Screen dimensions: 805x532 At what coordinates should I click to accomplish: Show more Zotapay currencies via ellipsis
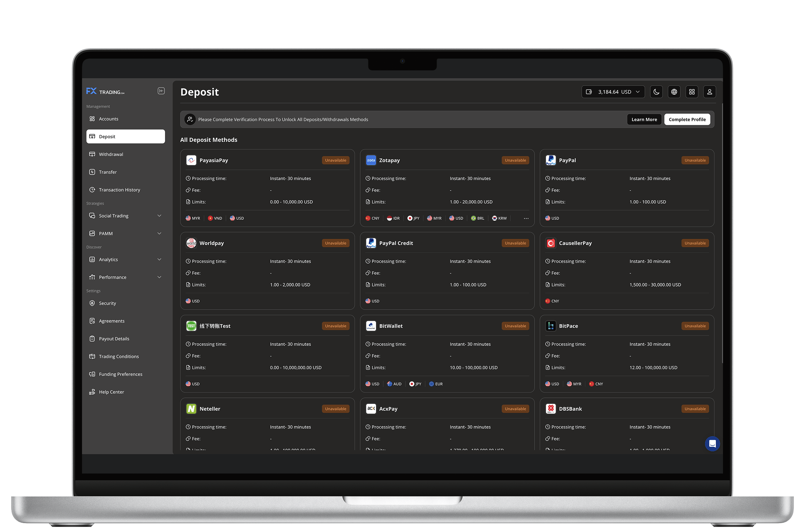coord(526,218)
